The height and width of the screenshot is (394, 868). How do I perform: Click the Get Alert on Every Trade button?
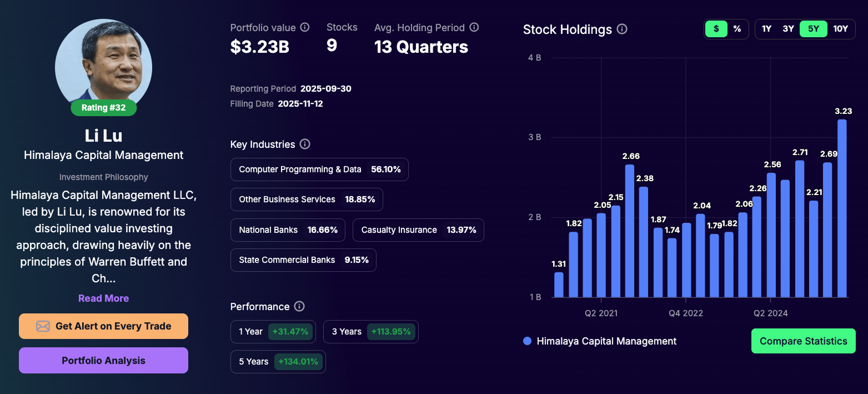103,326
